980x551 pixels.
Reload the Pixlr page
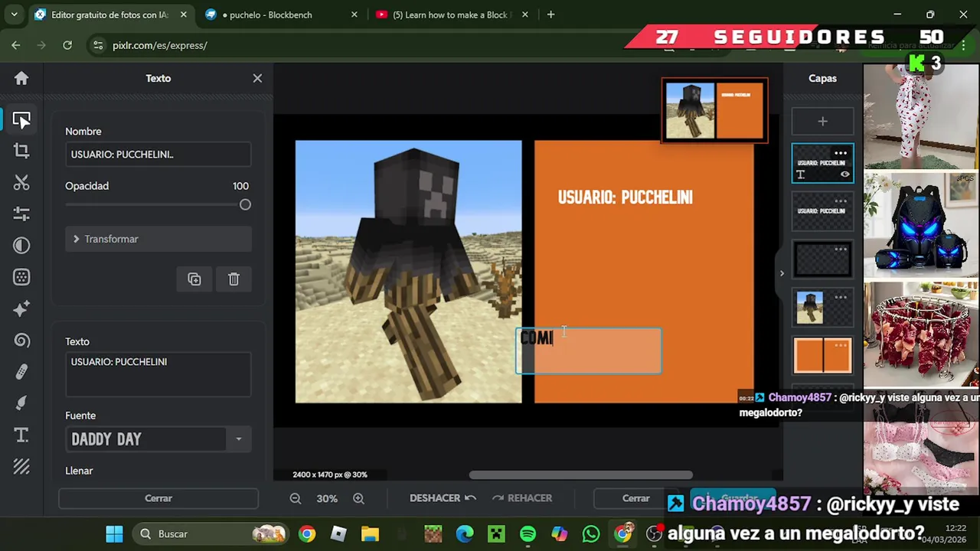(67, 45)
